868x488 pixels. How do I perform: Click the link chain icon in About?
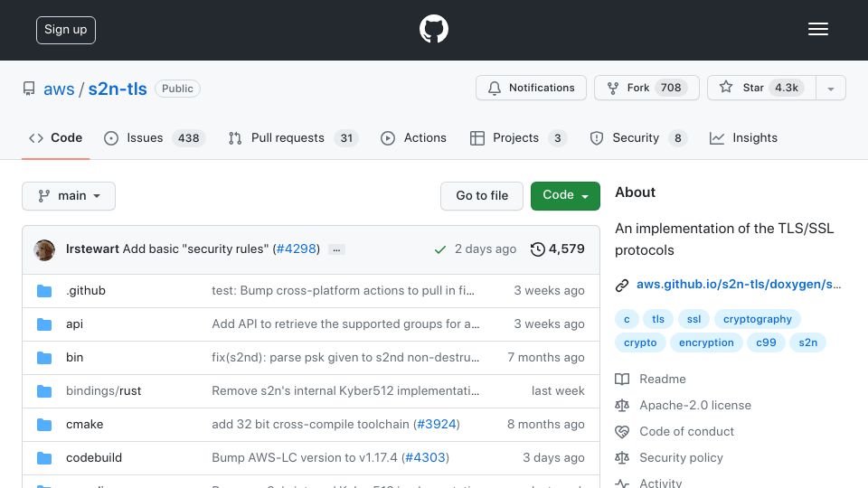pos(622,285)
